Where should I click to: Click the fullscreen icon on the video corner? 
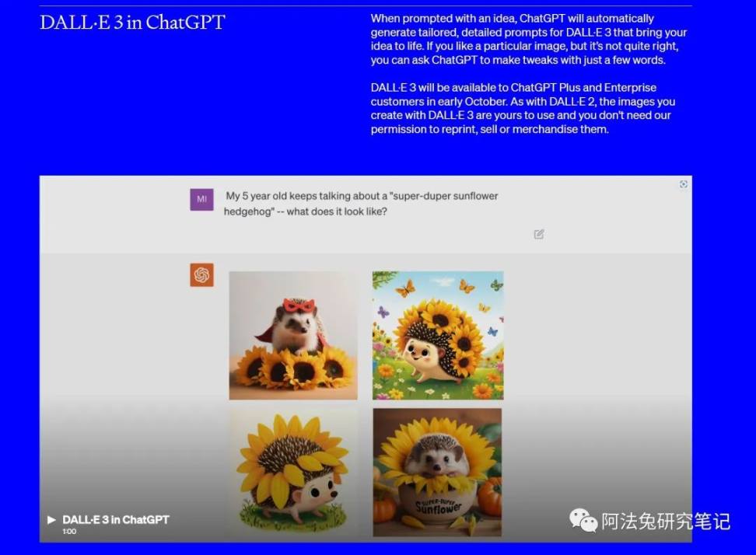[683, 184]
